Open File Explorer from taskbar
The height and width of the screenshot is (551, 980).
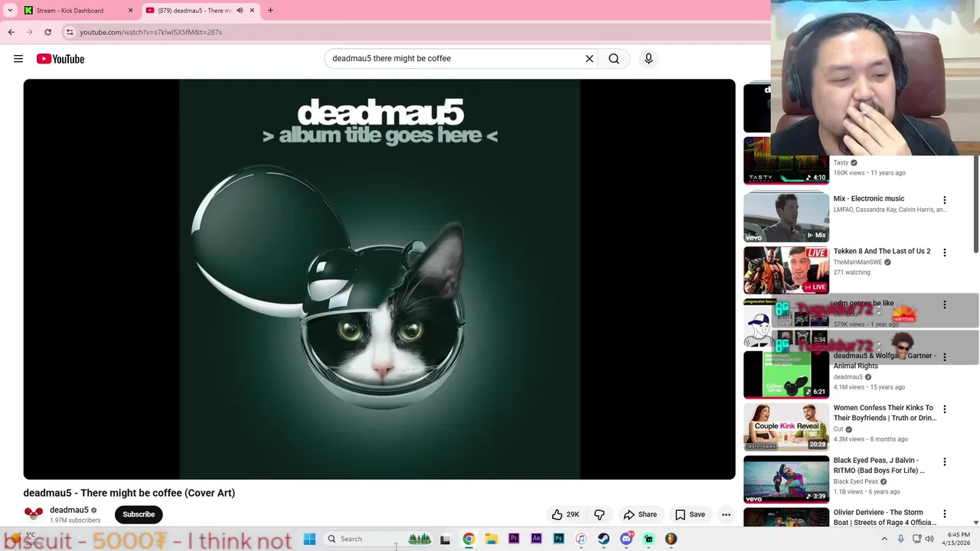click(x=491, y=539)
